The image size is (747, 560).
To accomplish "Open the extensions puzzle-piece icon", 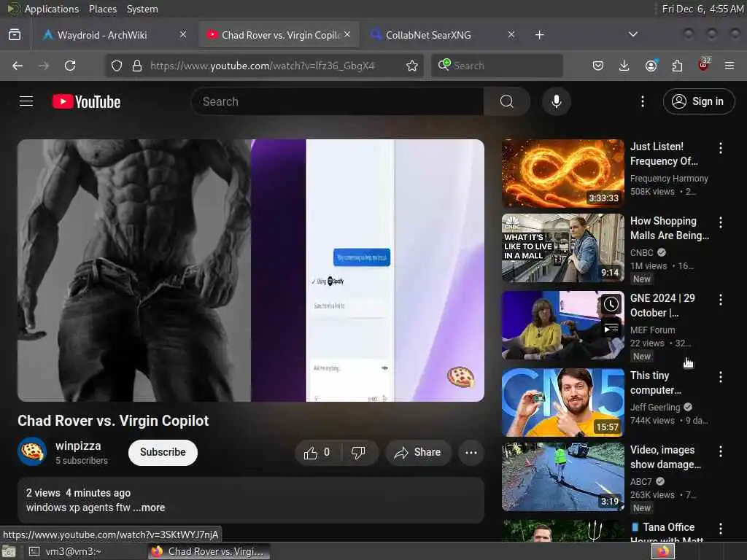I will click(x=677, y=66).
